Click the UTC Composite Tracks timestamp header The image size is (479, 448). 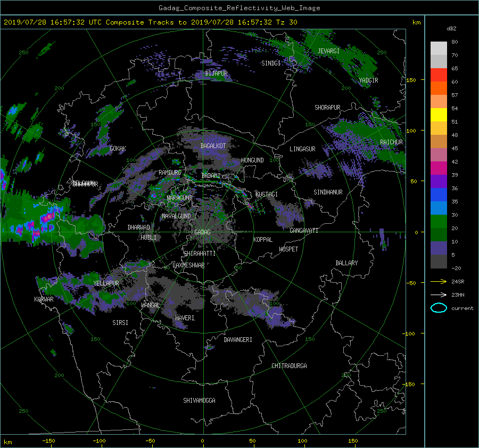pos(150,22)
